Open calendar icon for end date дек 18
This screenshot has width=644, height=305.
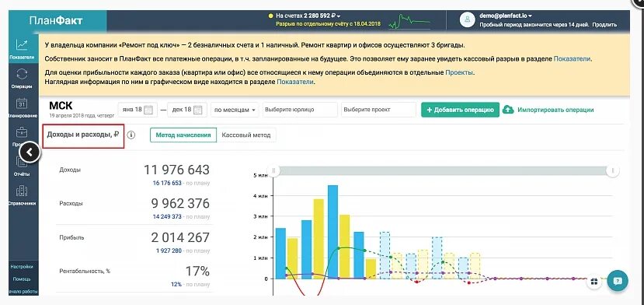pyautogui.click(x=197, y=110)
